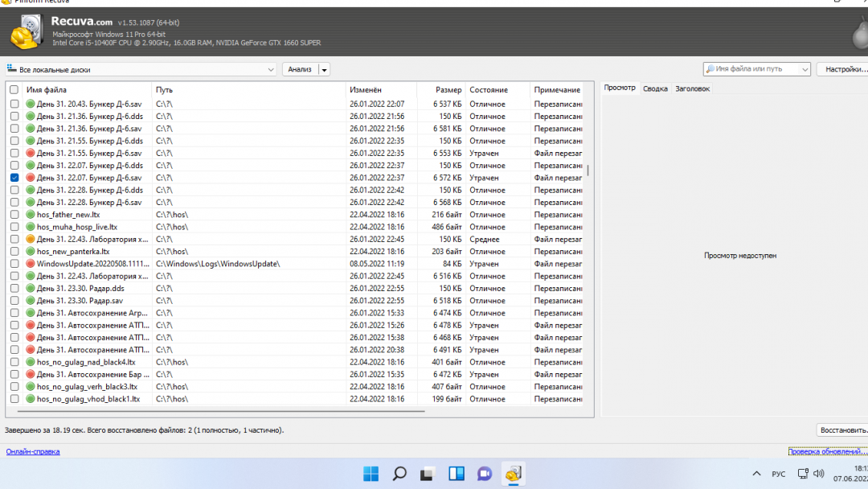Click green status dot of hos_muha_hosp_live.ltx

(x=31, y=227)
